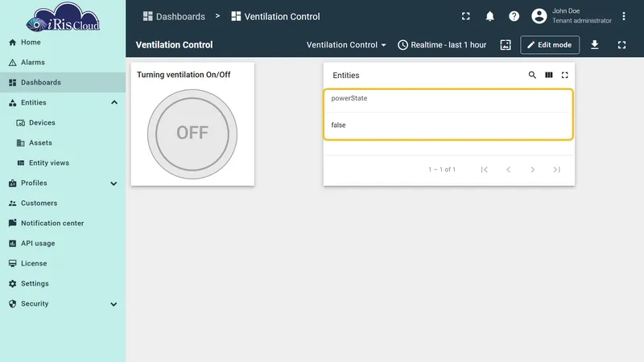Show columns selector in Entities widget

point(549,75)
